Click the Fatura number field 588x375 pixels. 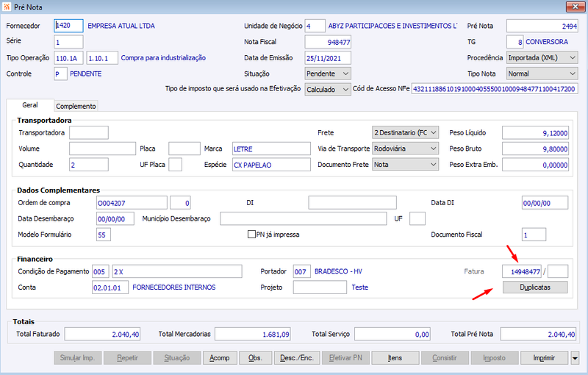[522, 271]
